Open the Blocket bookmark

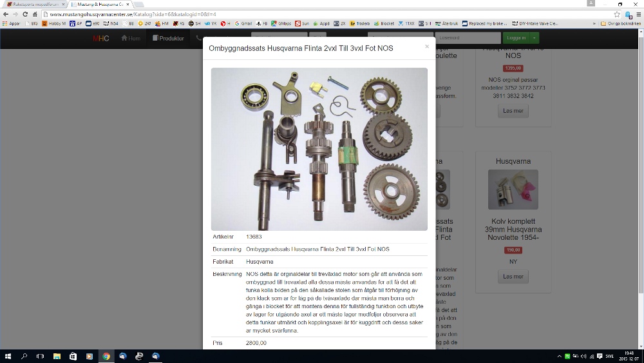click(x=384, y=23)
